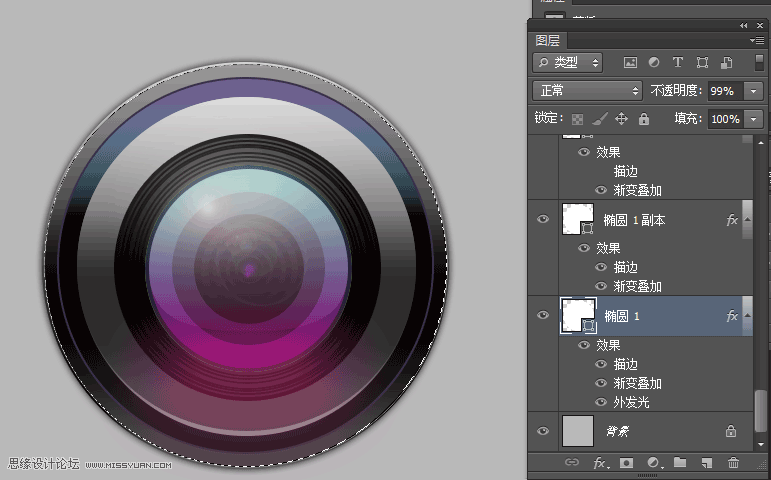Create new adjustment layer icon at bottom
This screenshot has width=771, height=480.
(x=653, y=463)
